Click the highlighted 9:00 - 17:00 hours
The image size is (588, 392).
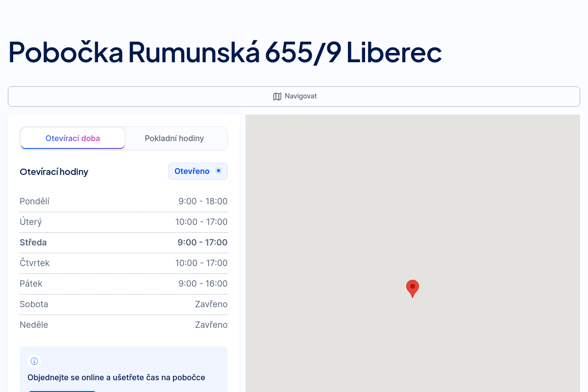pos(202,243)
